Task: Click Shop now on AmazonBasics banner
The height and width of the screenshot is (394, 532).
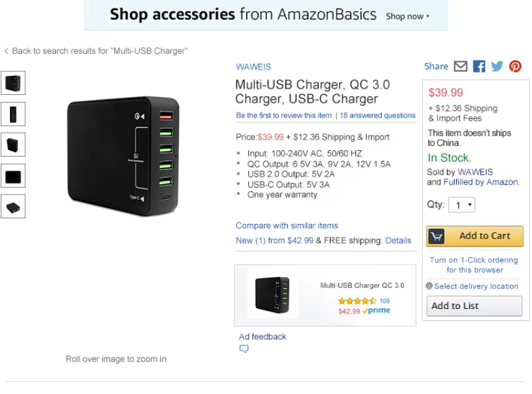Action: (407, 16)
